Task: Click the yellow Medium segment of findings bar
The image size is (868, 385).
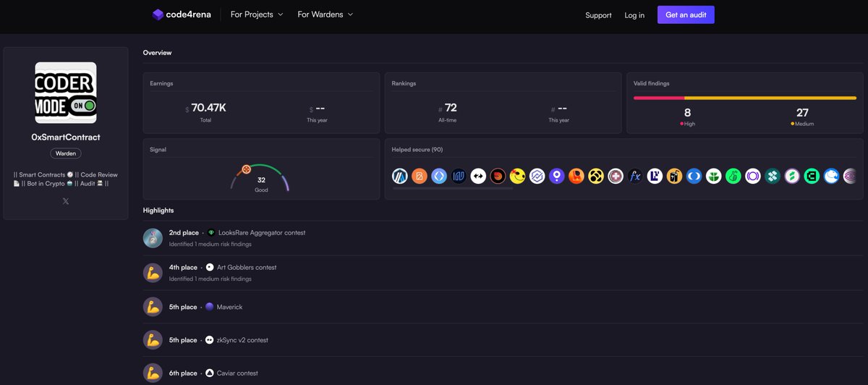Action: point(770,98)
